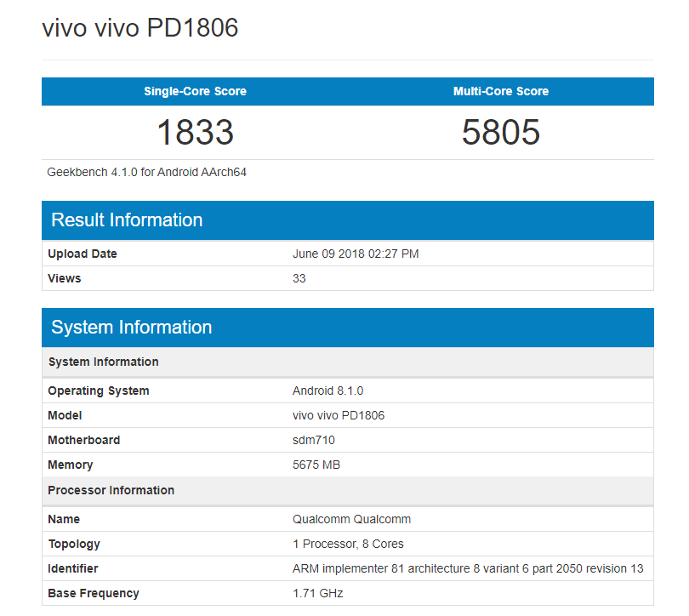
Task: Click the Qualcomm Qualcomm processor name
Action: coord(351,519)
